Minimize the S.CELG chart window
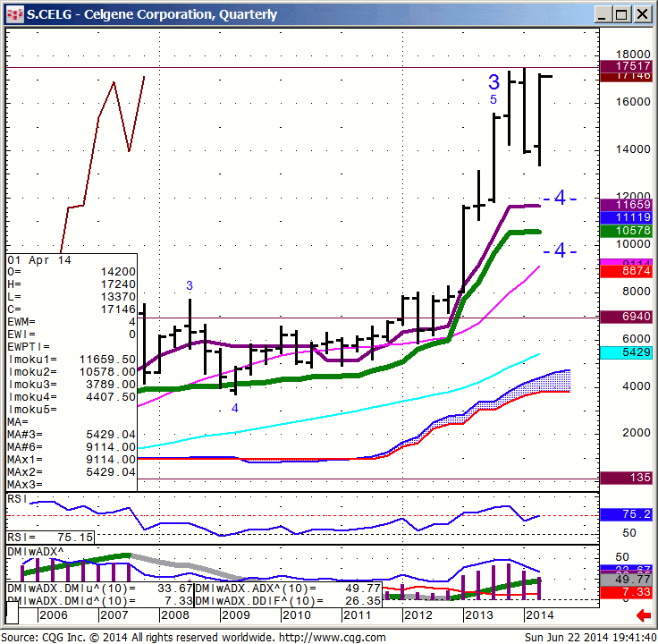Image resolution: width=658 pixels, height=644 pixels. (x=603, y=14)
